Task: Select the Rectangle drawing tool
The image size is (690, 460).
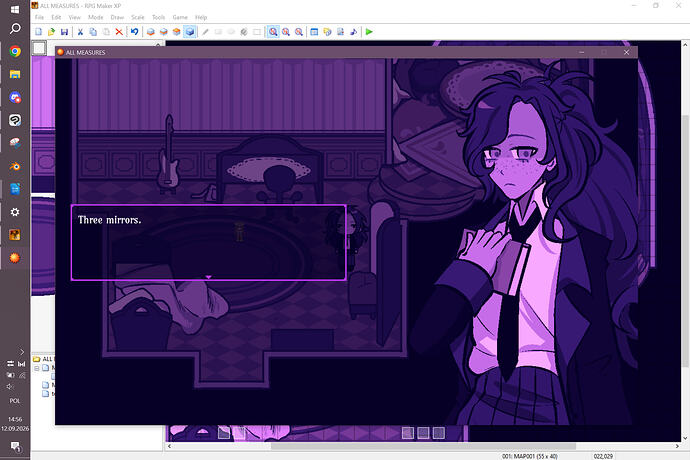Action: pos(218,32)
